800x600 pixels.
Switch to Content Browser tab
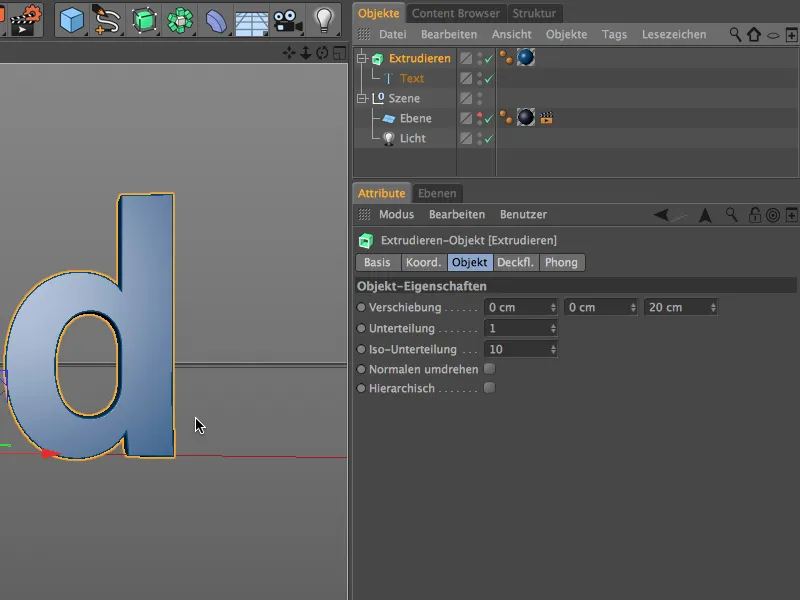pyautogui.click(x=456, y=13)
